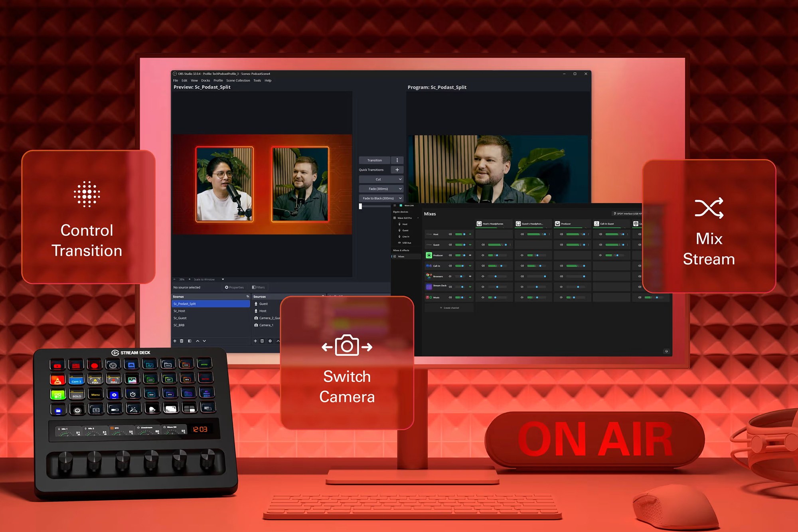798x532 pixels.
Task: Collapse the Wave XLR Pro device list
Action: point(418,218)
